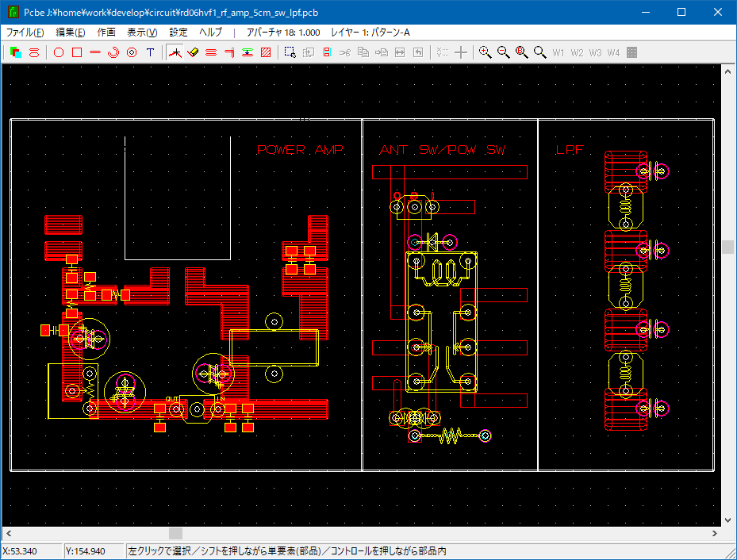
Task: Click the zoom out magnifier
Action: coord(504,52)
